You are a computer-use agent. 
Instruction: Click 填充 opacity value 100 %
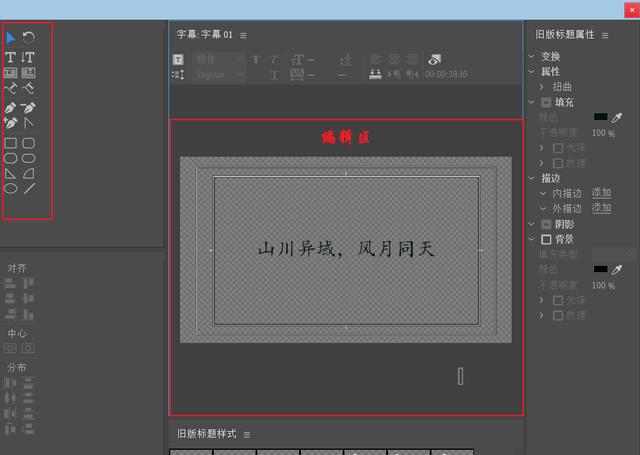tap(603, 133)
